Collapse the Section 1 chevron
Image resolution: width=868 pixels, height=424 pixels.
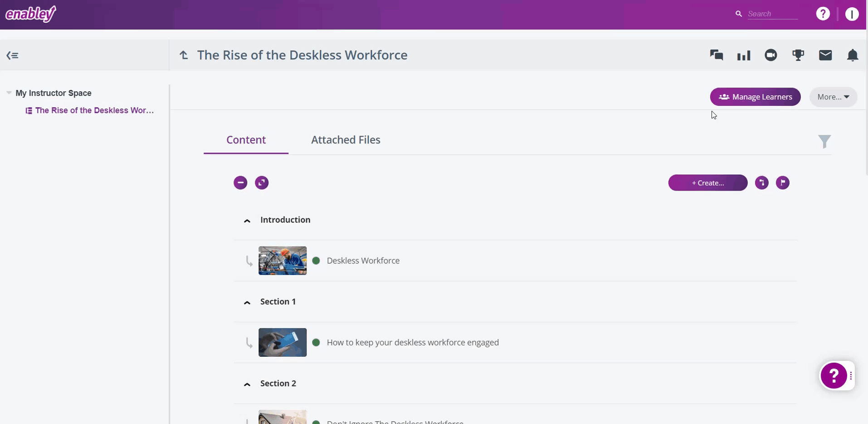[247, 302]
